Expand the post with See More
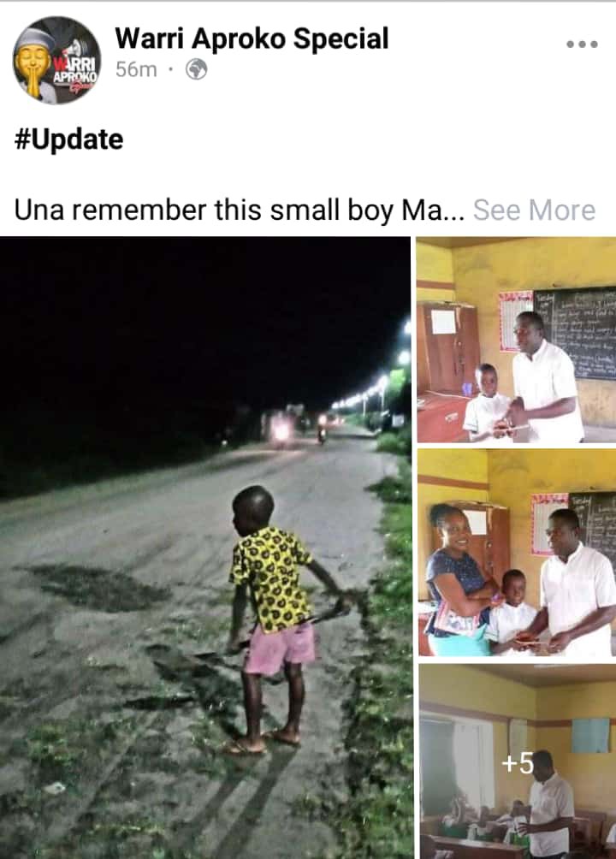This screenshot has width=616, height=859. pyautogui.click(x=535, y=210)
